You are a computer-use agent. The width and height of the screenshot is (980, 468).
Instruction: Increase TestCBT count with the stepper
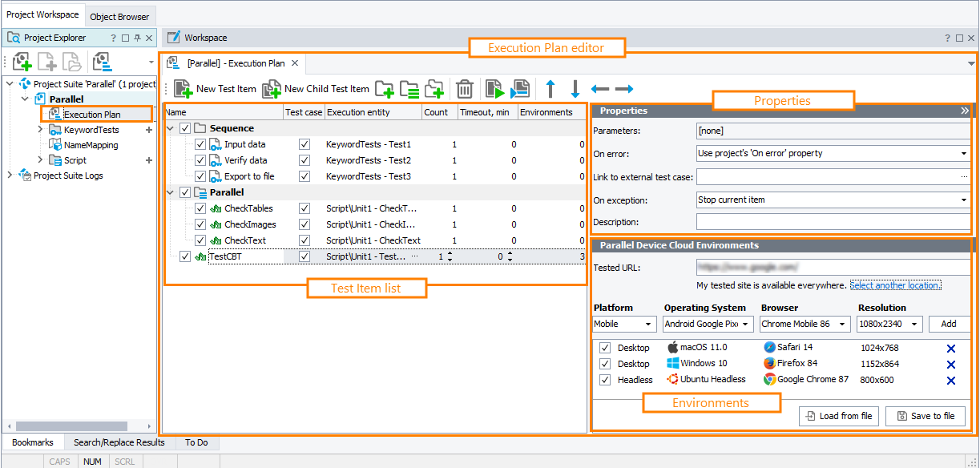[450, 253]
